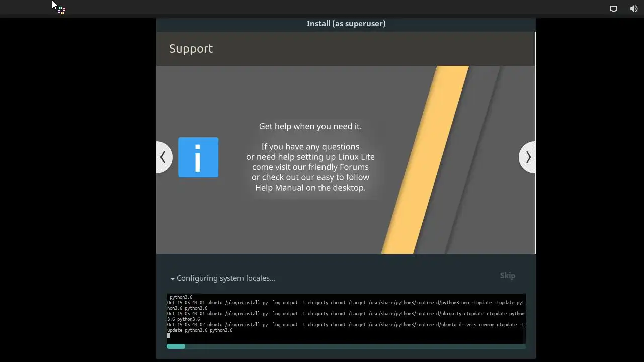Skip the current installation step
The height and width of the screenshot is (362, 644).
coord(507,275)
